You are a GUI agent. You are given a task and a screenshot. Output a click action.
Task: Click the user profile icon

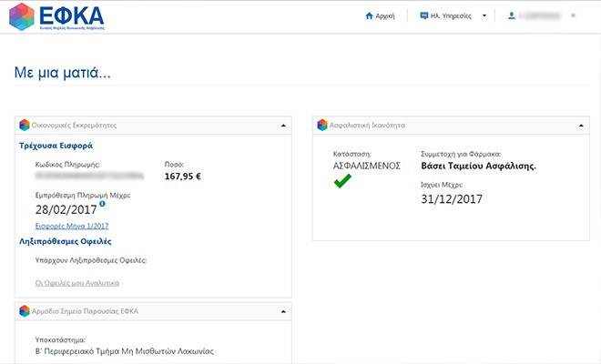(x=512, y=15)
